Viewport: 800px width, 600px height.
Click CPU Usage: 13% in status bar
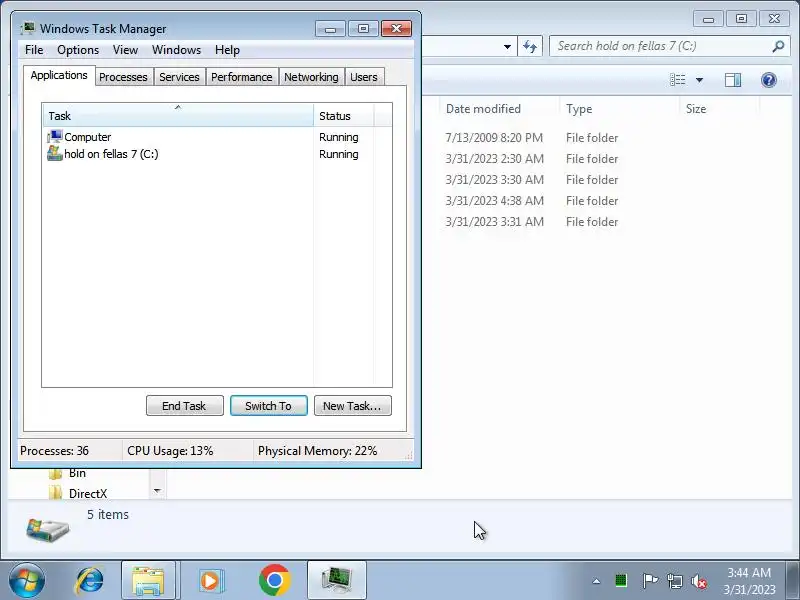pos(170,451)
